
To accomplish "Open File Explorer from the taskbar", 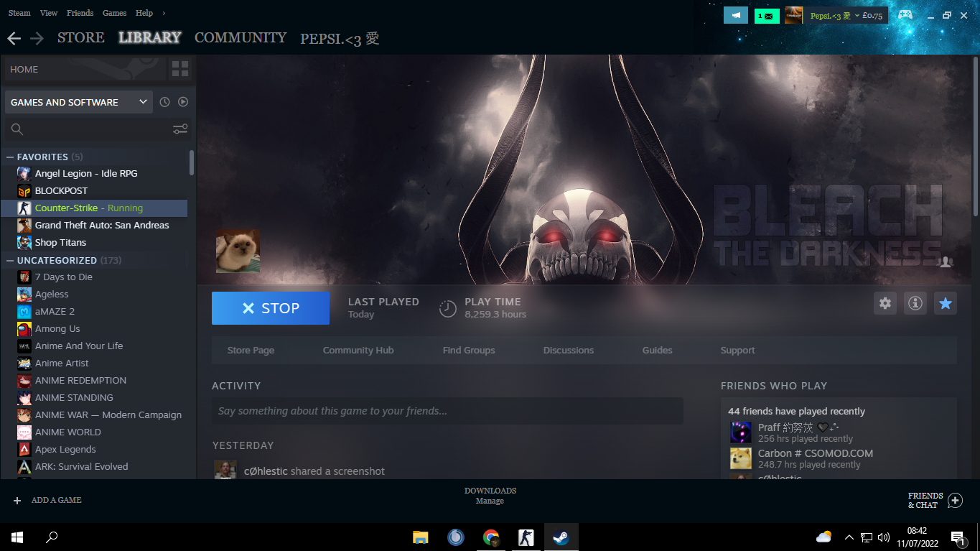I will click(x=421, y=537).
